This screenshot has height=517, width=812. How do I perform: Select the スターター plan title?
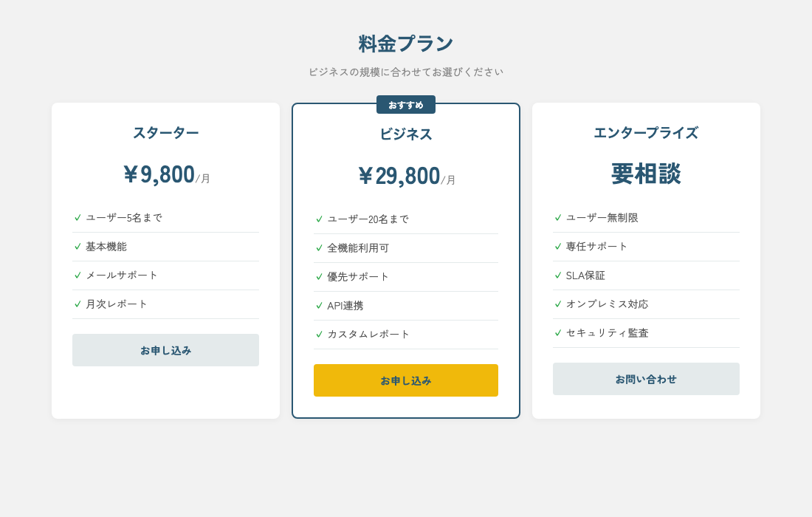coord(165,133)
